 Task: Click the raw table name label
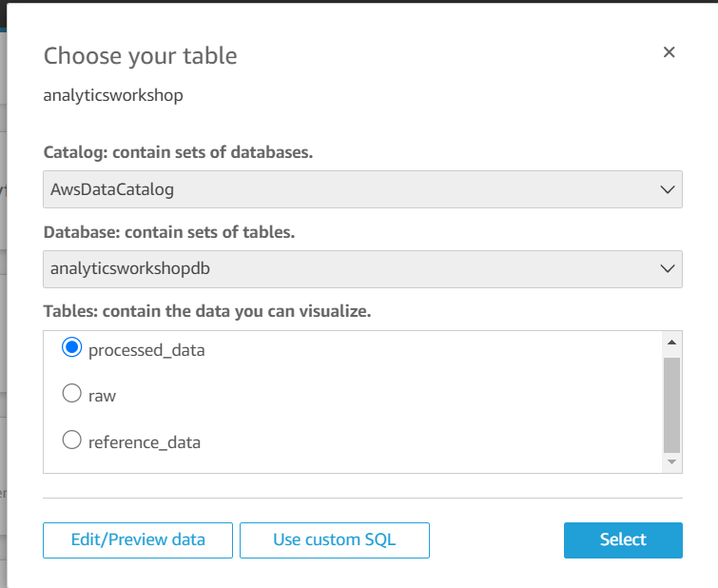tap(102, 396)
